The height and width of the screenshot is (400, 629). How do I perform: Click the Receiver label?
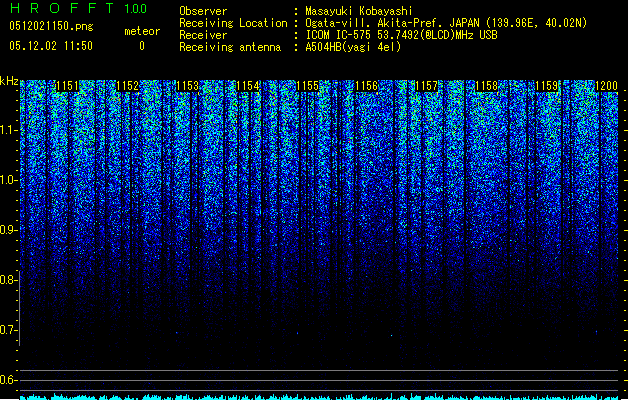click(x=203, y=35)
